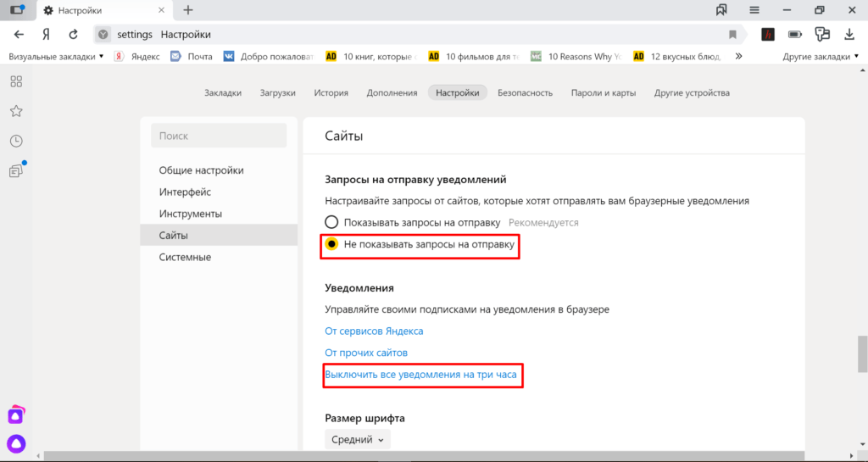Viewport: 868px width, 462px height.
Task: Open the 10 книг bookmark
Action: pos(370,57)
